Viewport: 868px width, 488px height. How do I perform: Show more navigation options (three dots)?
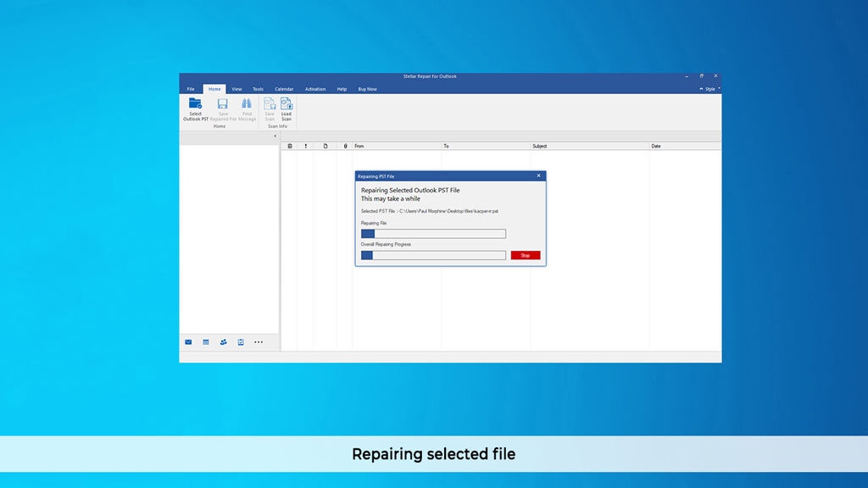[259, 342]
